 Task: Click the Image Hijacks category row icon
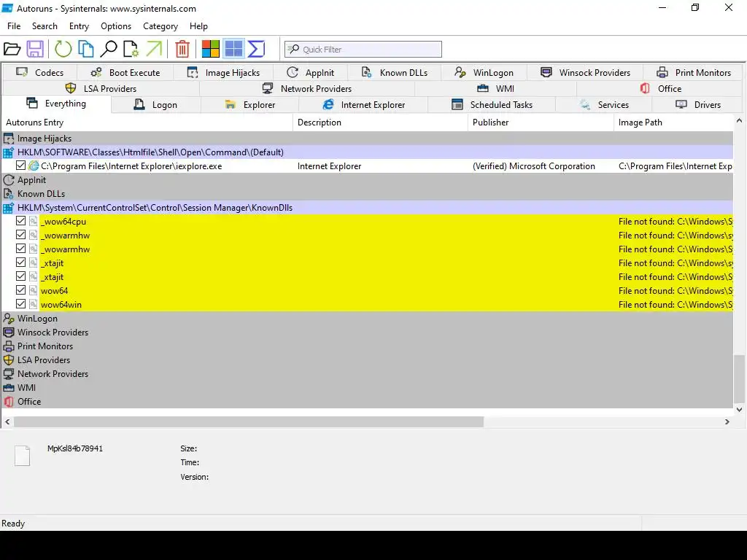(x=9, y=139)
